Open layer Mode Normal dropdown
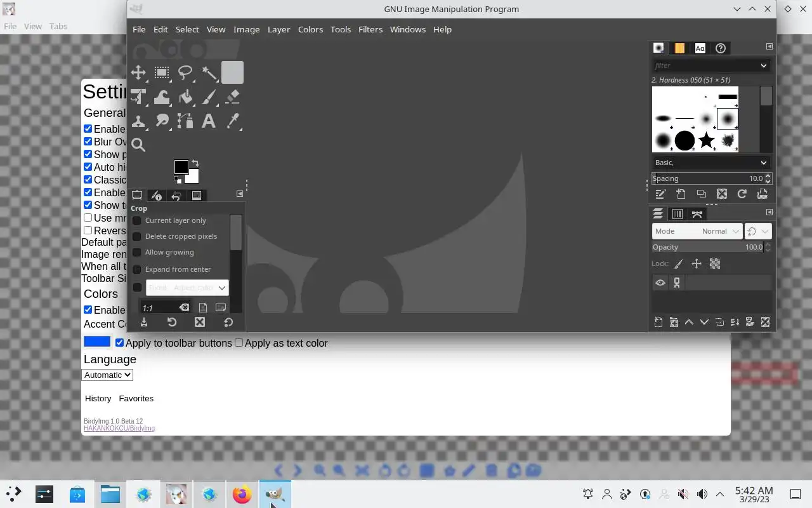The height and width of the screenshot is (508, 812). (x=697, y=231)
